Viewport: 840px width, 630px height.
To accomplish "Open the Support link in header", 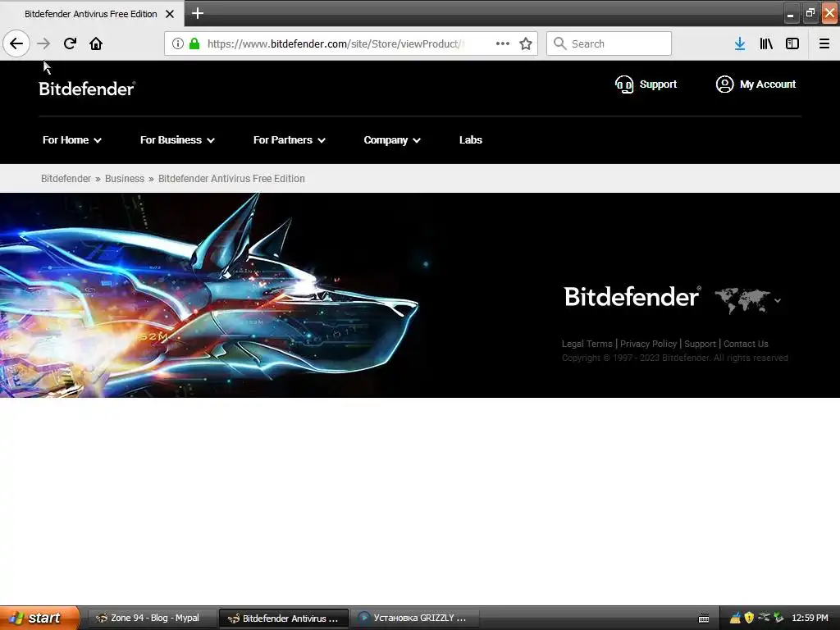I will [658, 84].
